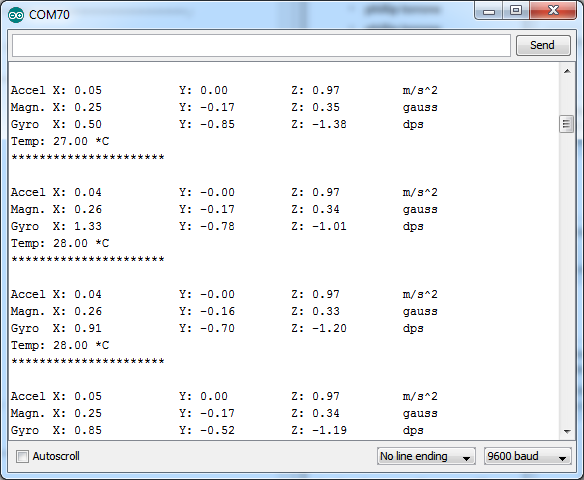Click the COM70 title bar text
Image resolution: width=584 pixels, height=480 pixels.
49,15
